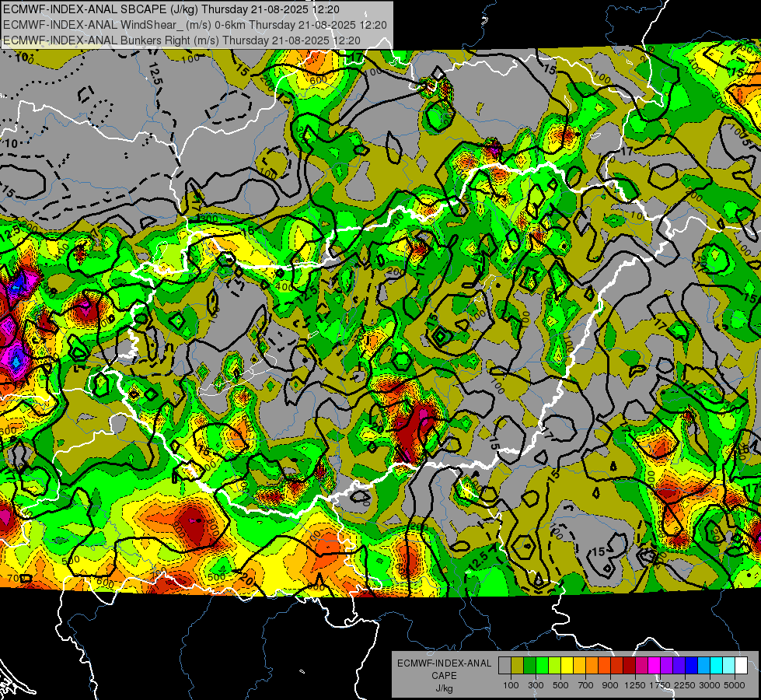Pick the yellow-green legend swatch before 500
761x700 pixels.
555,666
